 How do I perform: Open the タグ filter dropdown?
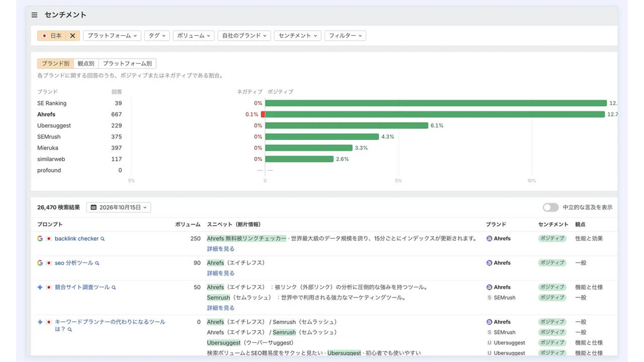coord(157,36)
